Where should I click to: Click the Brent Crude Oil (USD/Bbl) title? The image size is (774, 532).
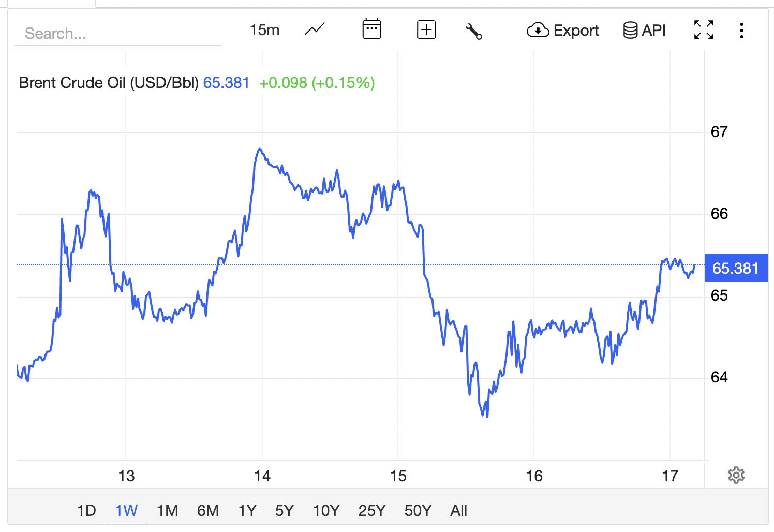point(109,83)
